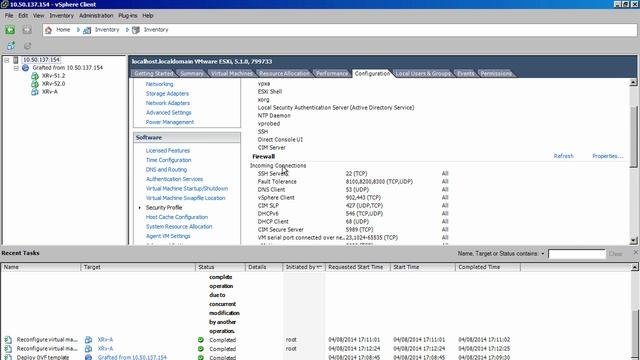Sort tasks by Status column header
The width and height of the screenshot is (640, 360).
click(x=220, y=267)
